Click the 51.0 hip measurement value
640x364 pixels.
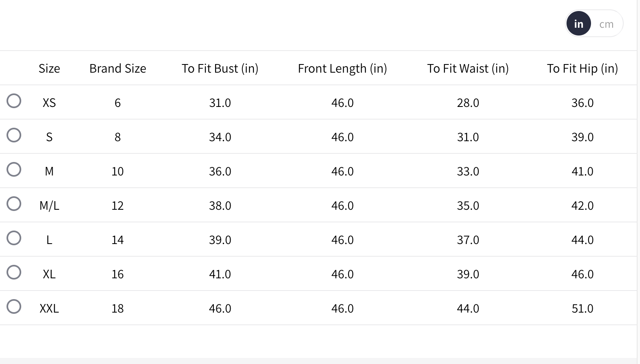[582, 309]
